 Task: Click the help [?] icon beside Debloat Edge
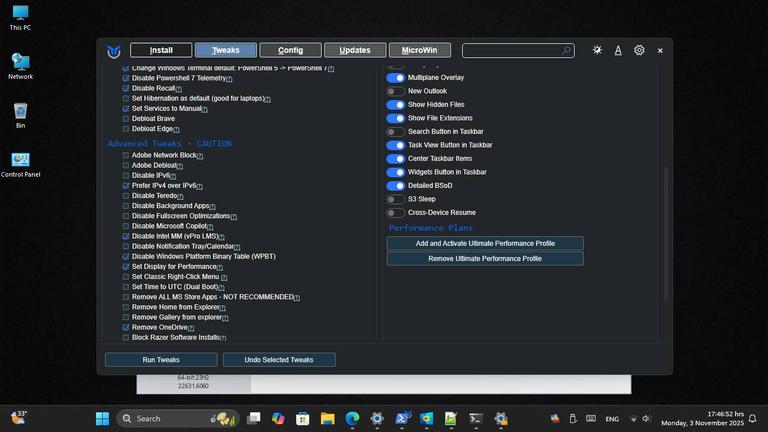click(176, 130)
